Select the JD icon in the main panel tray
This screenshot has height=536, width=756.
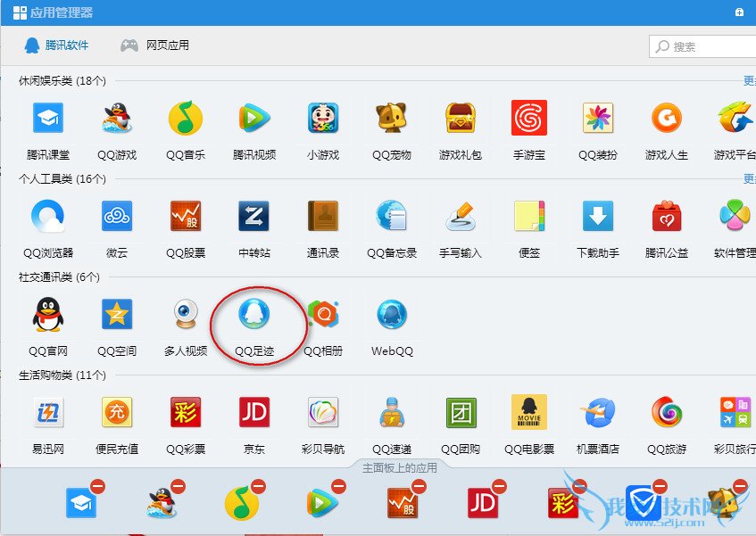(x=483, y=503)
